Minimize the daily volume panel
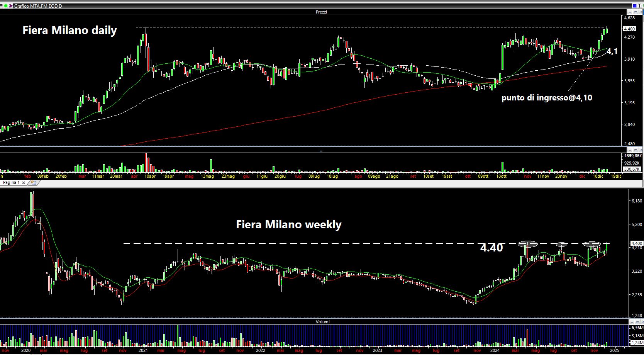 630,150
